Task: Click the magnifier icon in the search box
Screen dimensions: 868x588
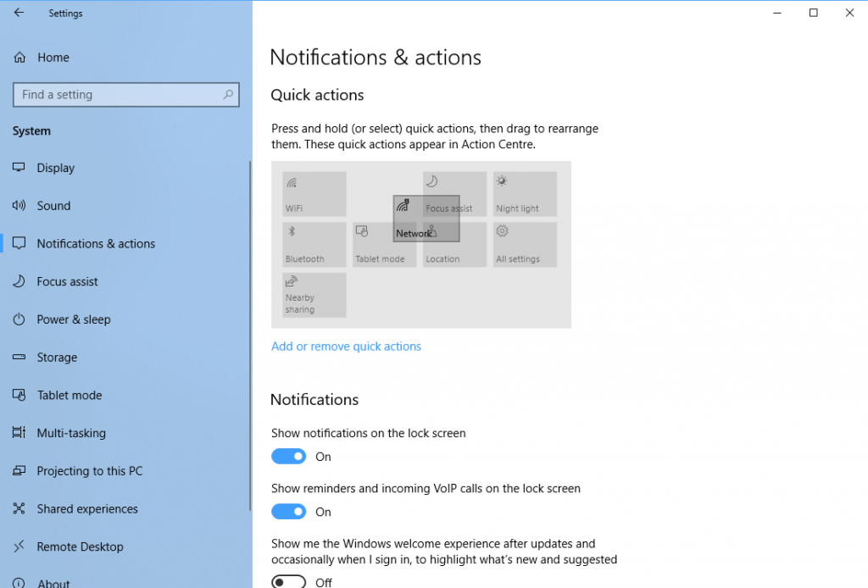Action: click(x=227, y=95)
